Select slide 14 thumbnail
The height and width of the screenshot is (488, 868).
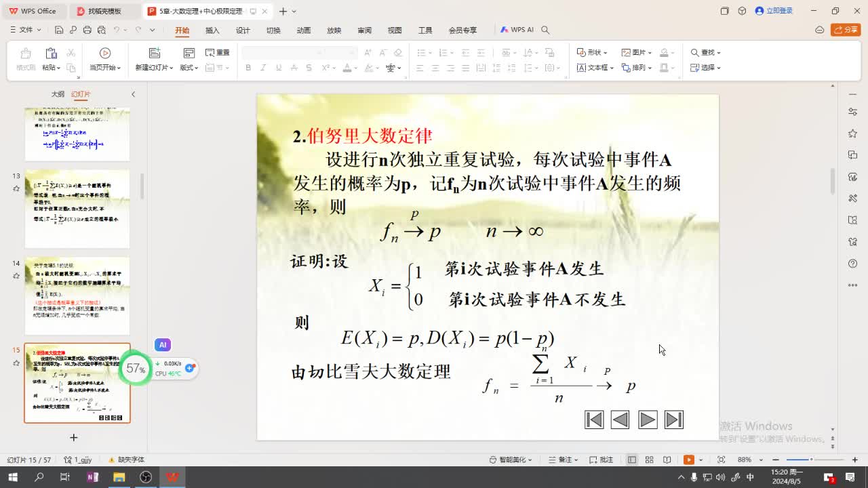[x=77, y=296]
